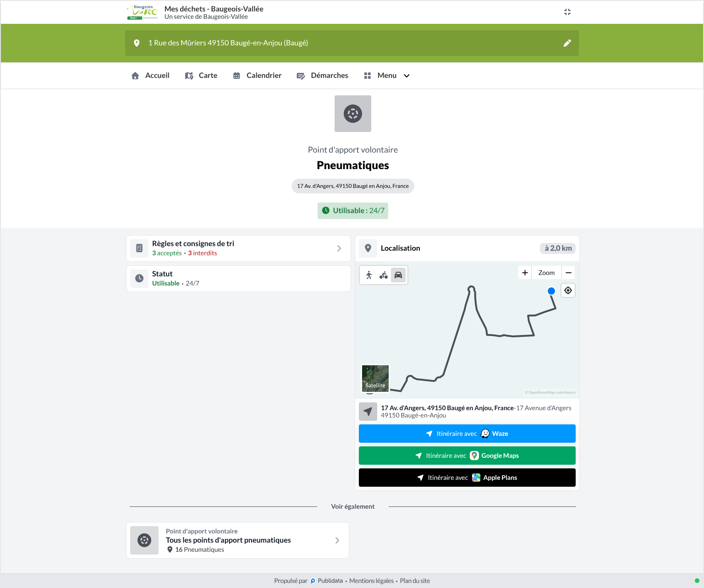This screenshot has width=704, height=588.
Task: Open Tous les points d'apport pneumatiques
Action: click(x=237, y=540)
